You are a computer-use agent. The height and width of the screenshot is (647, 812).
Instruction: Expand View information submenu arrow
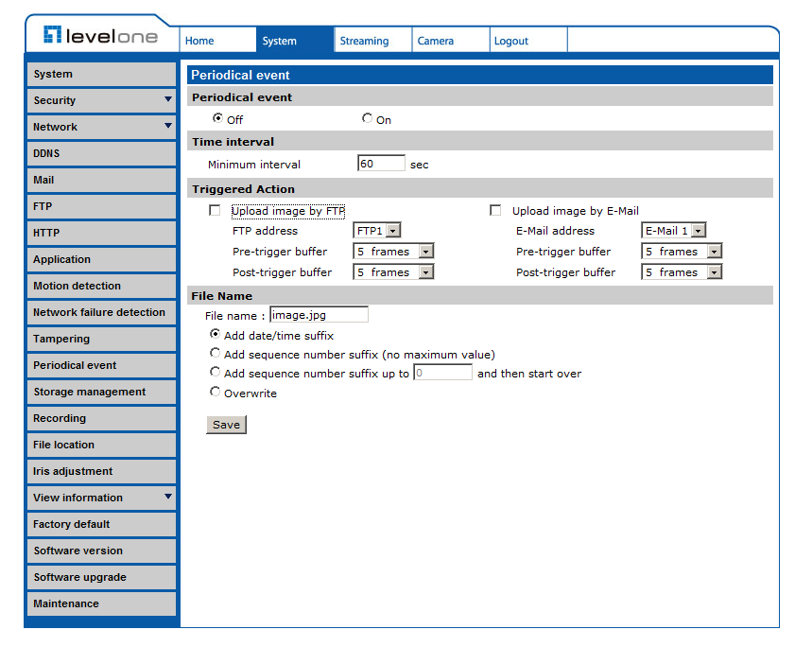point(167,497)
